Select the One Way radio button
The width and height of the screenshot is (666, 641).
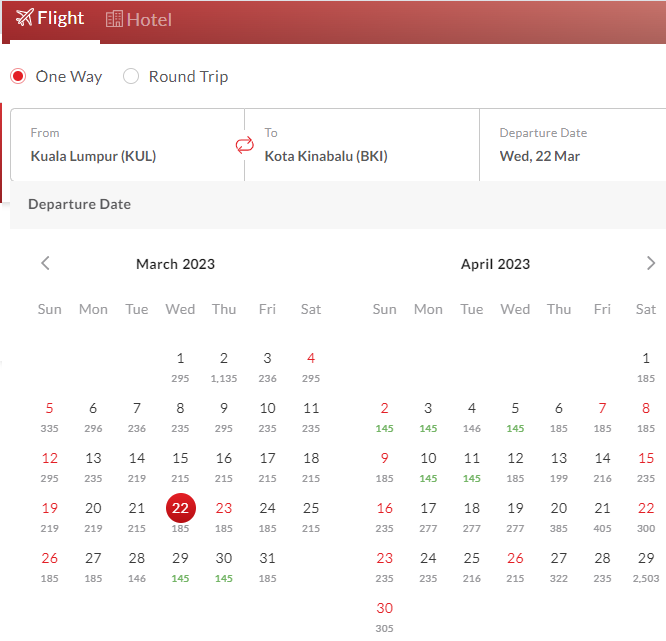tap(18, 77)
